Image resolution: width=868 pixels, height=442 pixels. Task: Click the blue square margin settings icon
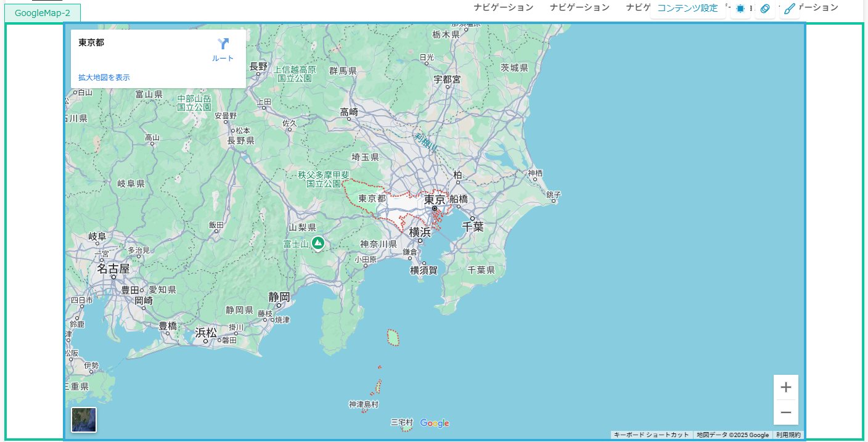tap(740, 9)
